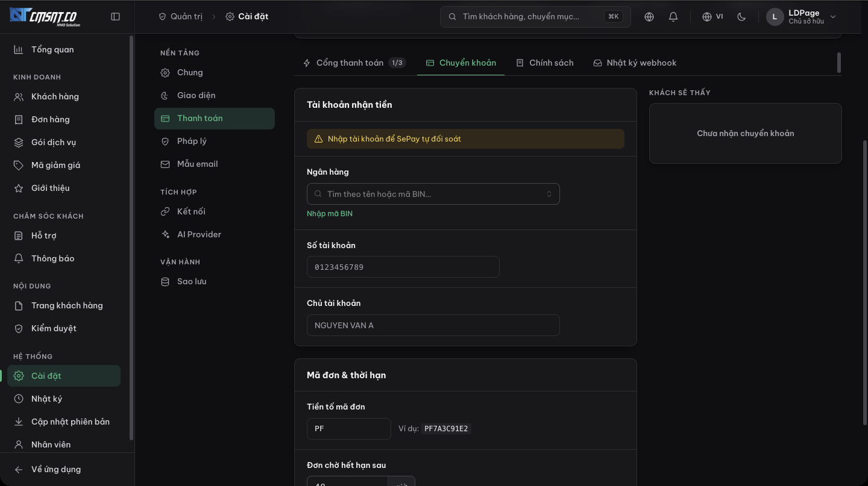The image size is (868, 486).
Task: Toggle the sidebar collapse icon
Action: [116, 17]
